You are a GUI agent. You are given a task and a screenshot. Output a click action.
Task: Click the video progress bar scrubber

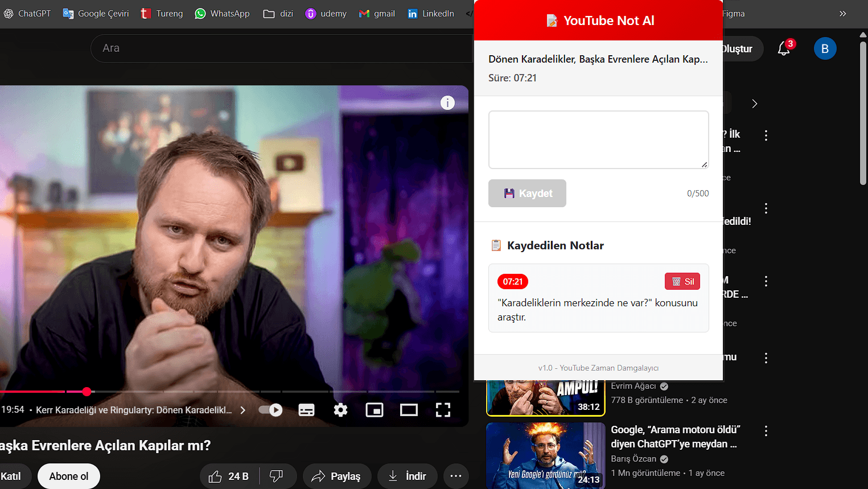pos(87,392)
